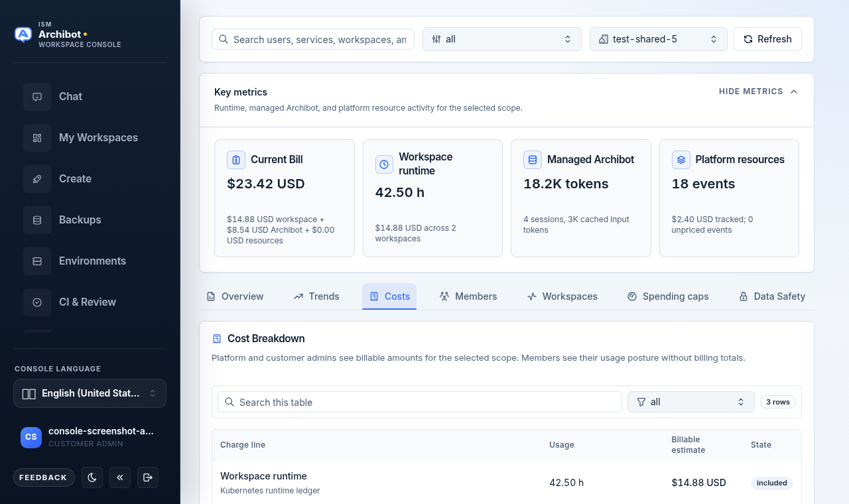
Task: Click the '42.50 h' usage table cell
Action: coord(566,483)
